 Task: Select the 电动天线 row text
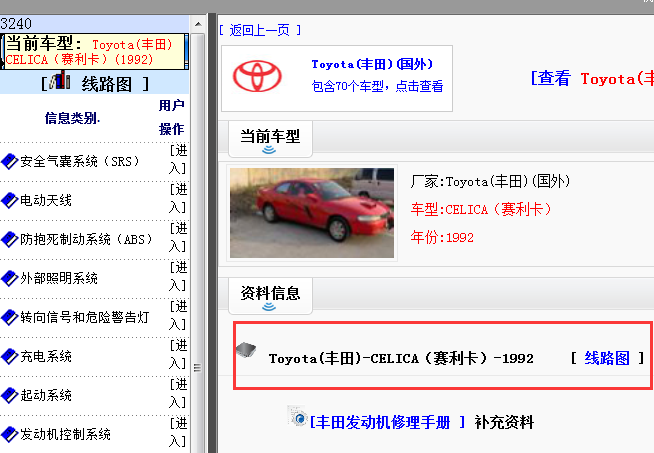pyautogui.click(x=46, y=201)
